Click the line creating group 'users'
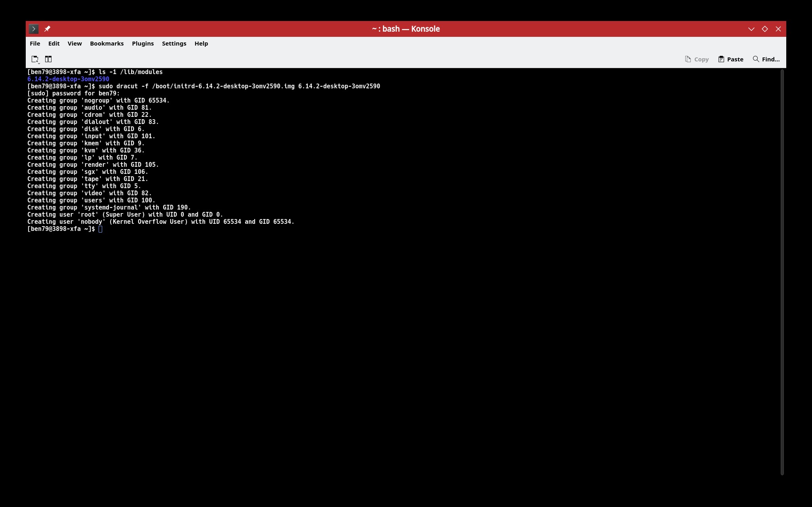This screenshot has height=507, width=812. 91,200
